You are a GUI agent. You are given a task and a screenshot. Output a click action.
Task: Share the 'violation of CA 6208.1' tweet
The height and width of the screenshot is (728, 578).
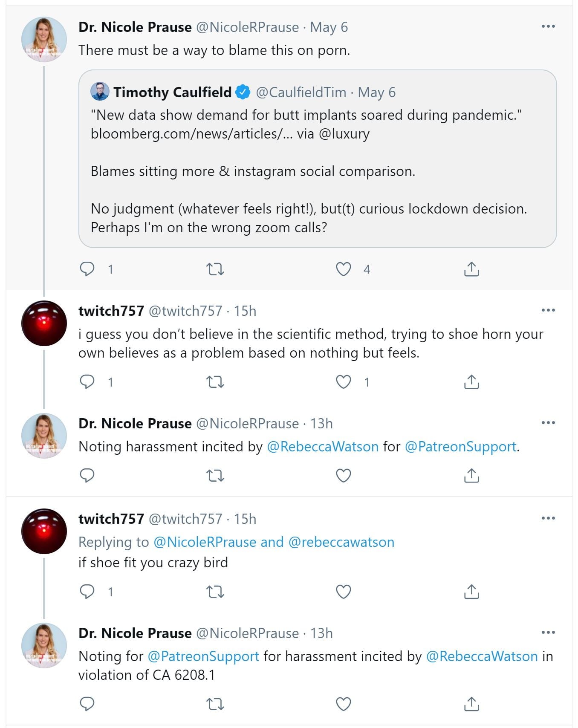click(471, 704)
